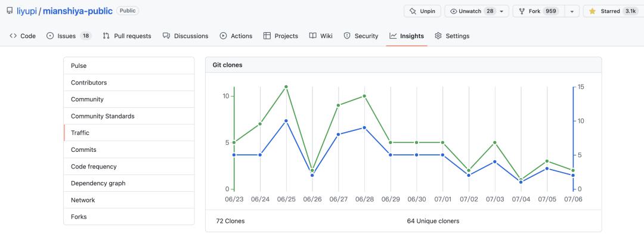Click the repository book icon beside liyupi
644x237 pixels.
pos(10,11)
